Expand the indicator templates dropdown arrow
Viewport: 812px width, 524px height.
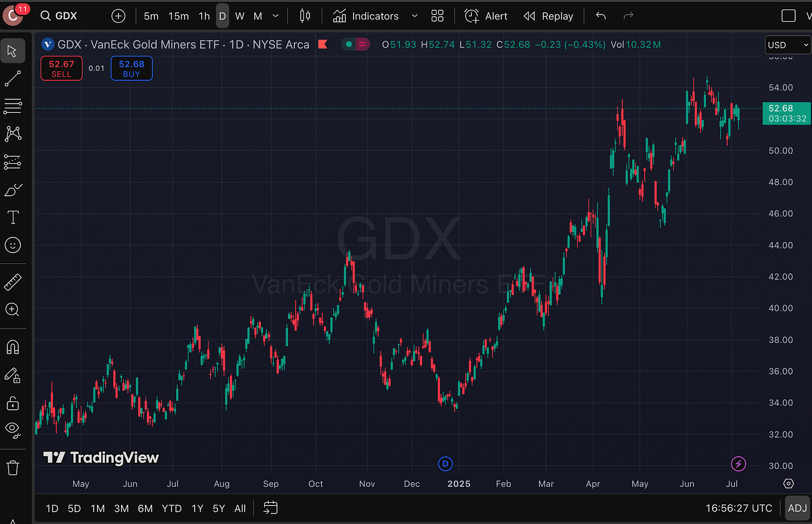click(414, 16)
